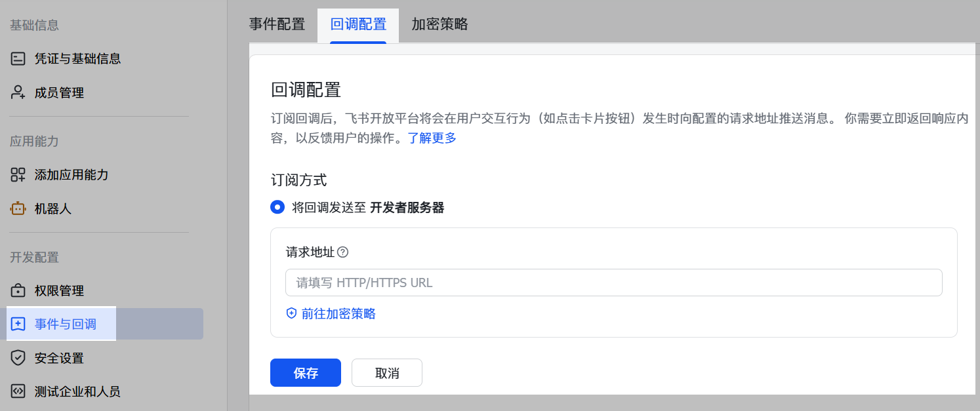Screen dimensions: 980x411
Task: Click the permission management briefcase icon
Action: 18,291
